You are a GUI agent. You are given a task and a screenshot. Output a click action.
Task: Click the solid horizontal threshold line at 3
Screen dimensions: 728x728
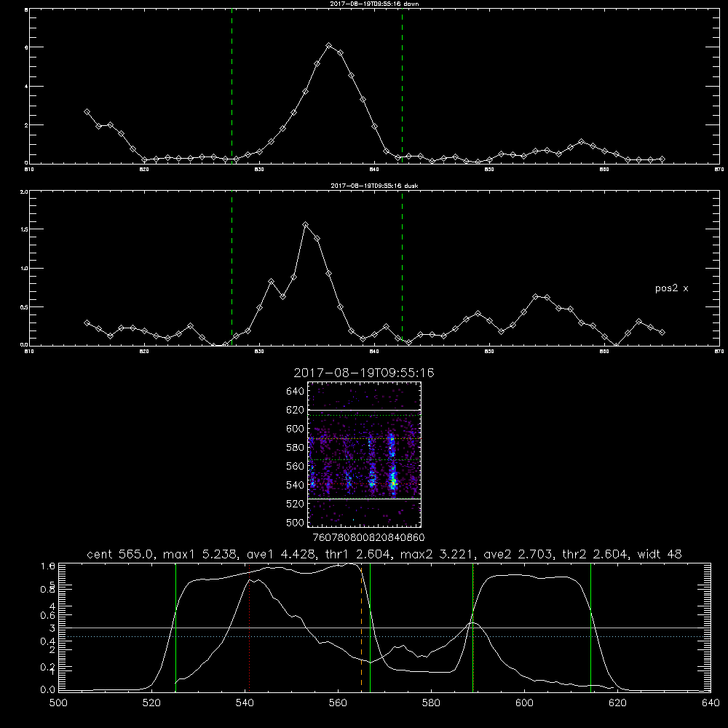pyautogui.click(x=384, y=628)
